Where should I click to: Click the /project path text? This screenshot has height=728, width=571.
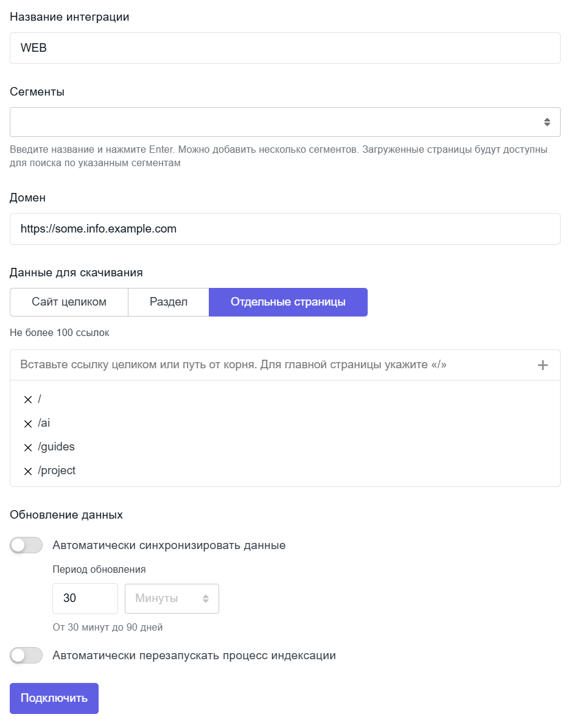point(57,471)
